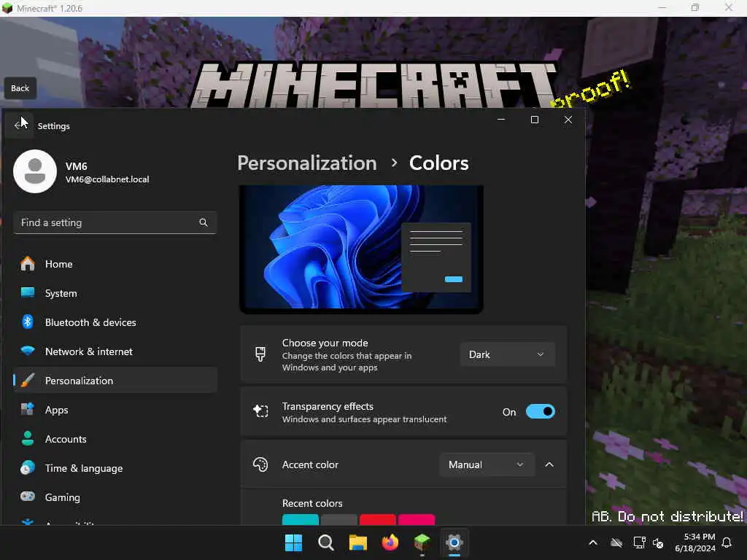Screen dimensions: 747x560
Task: Open File Explorer from the taskbar
Action: 357,542
